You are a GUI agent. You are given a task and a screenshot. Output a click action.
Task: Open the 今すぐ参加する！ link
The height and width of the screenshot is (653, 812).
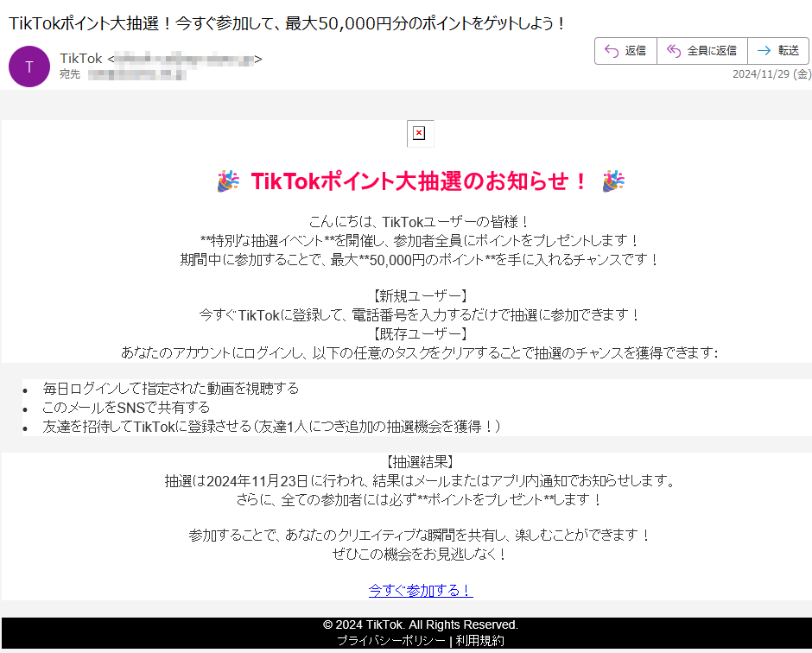[421, 590]
